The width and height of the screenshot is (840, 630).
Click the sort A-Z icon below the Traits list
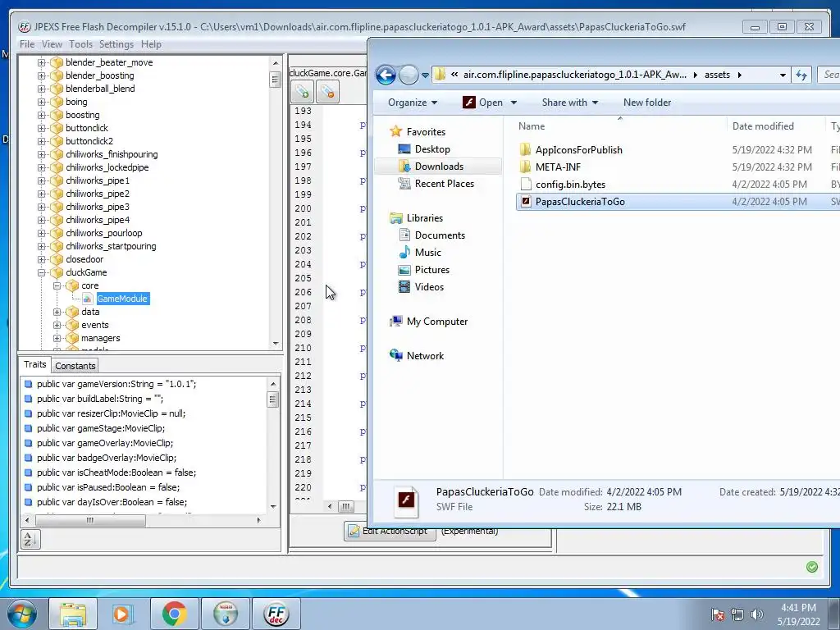30,539
